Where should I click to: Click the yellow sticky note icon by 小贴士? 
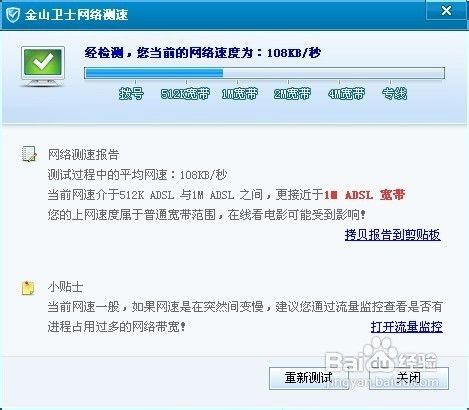click(28, 288)
